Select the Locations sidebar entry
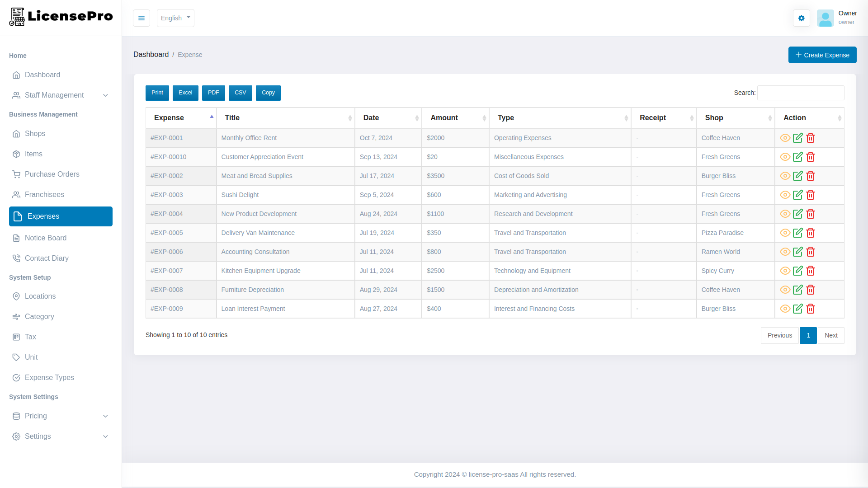 pos(40,296)
